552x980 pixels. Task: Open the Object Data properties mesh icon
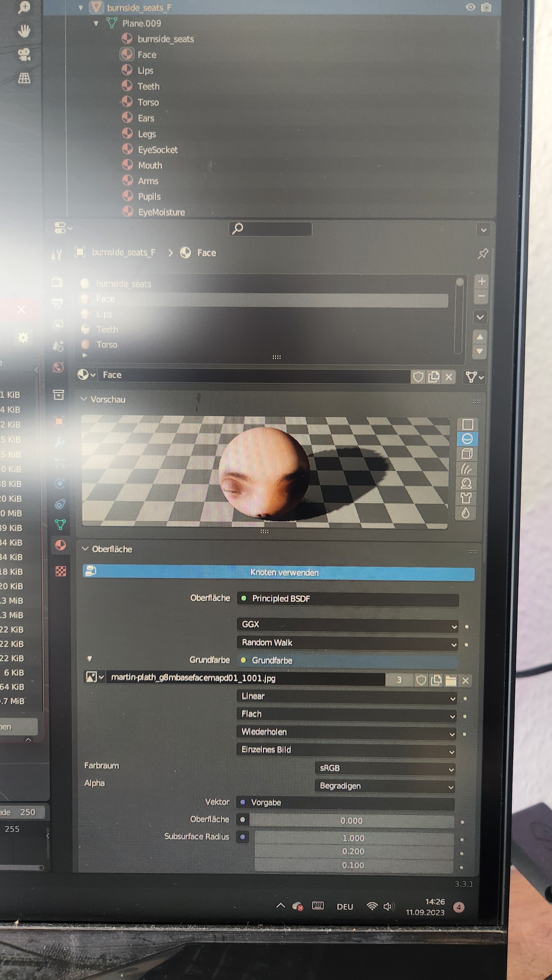(60, 525)
